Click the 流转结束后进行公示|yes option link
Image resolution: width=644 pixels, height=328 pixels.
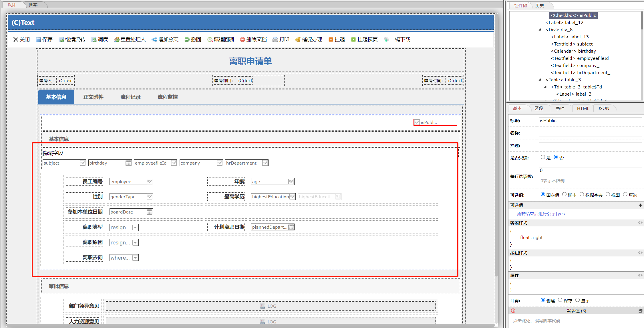point(540,214)
